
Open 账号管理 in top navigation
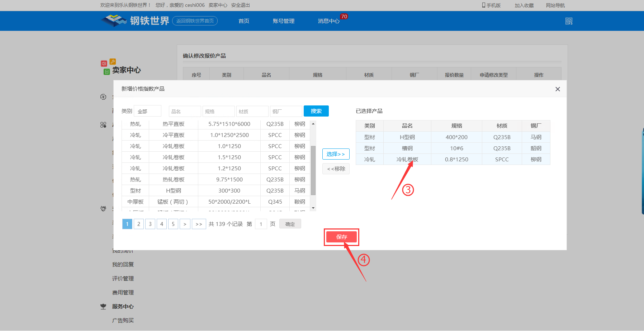point(284,21)
